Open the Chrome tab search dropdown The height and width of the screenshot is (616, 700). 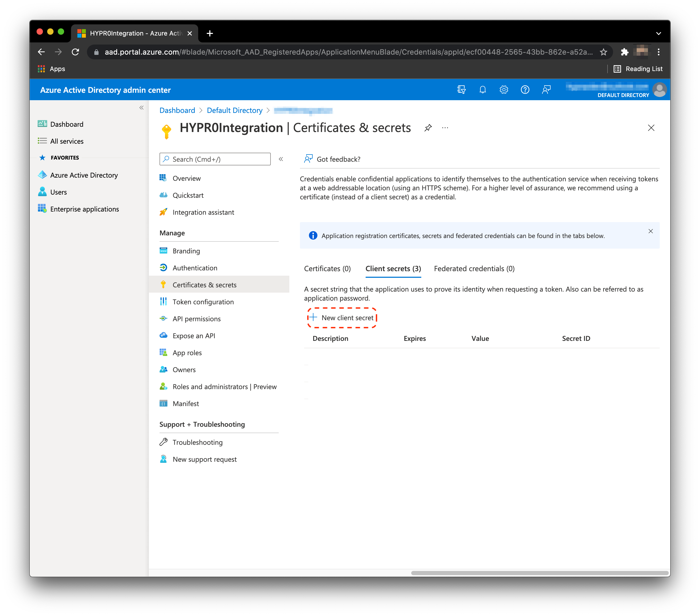point(658,34)
